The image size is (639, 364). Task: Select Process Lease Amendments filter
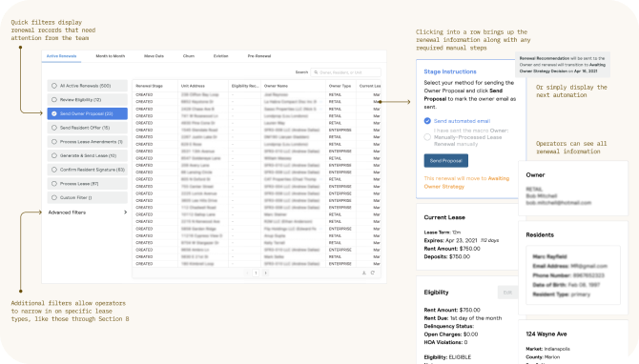(x=87, y=142)
